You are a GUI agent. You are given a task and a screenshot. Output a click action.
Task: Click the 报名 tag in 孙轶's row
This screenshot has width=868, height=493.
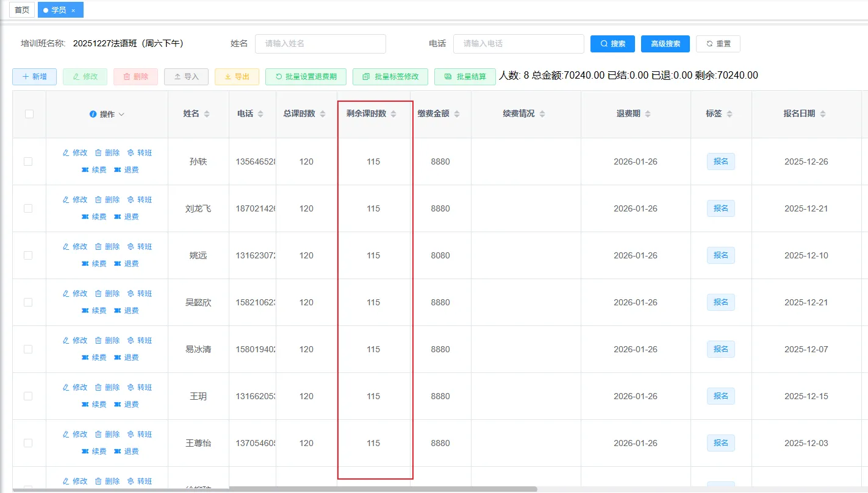(x=721, y=161)
